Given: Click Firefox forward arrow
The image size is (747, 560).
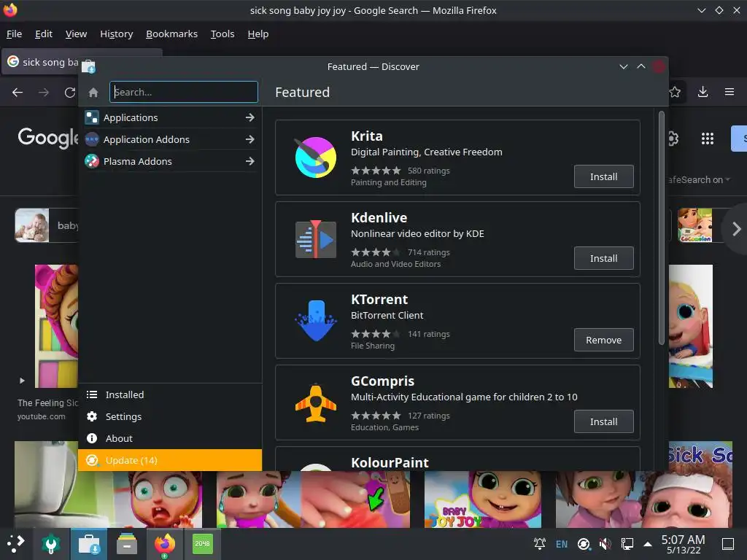Looking at the screenshot, I should (43, 93).
